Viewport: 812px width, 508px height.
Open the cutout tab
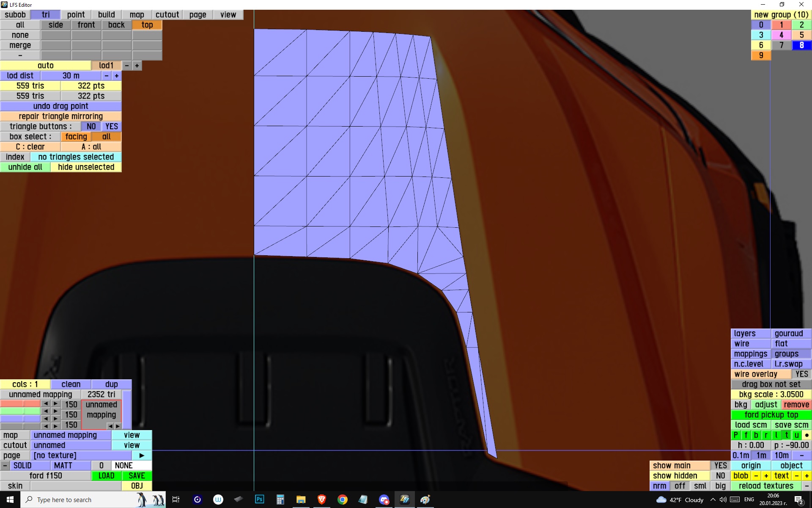point(167,15)
